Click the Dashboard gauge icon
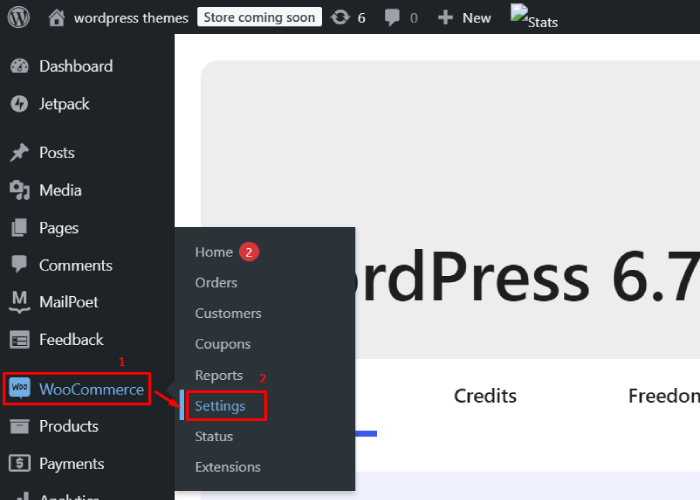Viewport: 700px width, 500px height. pos(19,66)
